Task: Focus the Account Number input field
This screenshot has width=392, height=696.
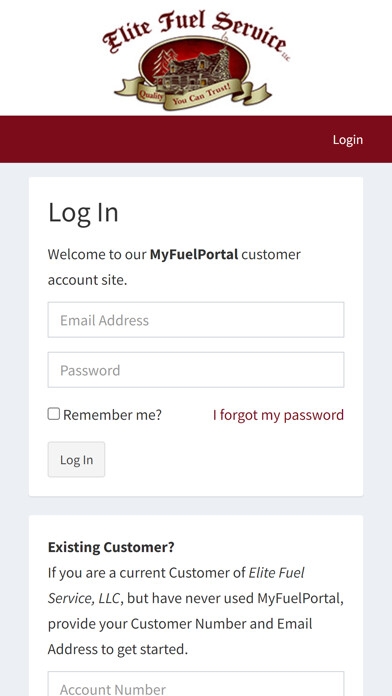Action: pos(196,684)
